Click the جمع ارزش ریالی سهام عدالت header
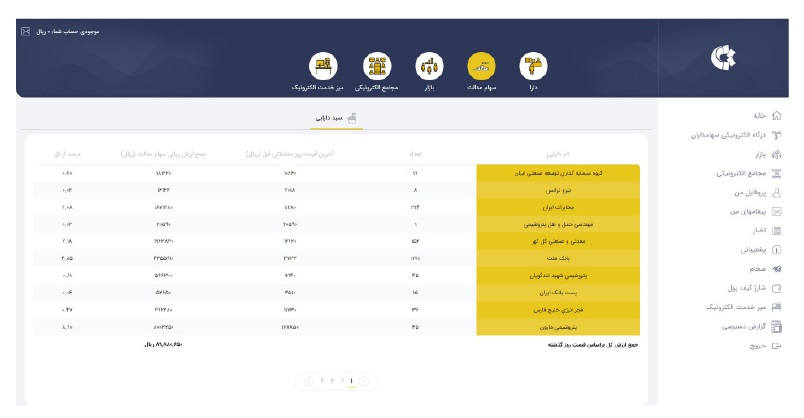The width and height of the screenshot is (804, 418). tap(164, 154)
